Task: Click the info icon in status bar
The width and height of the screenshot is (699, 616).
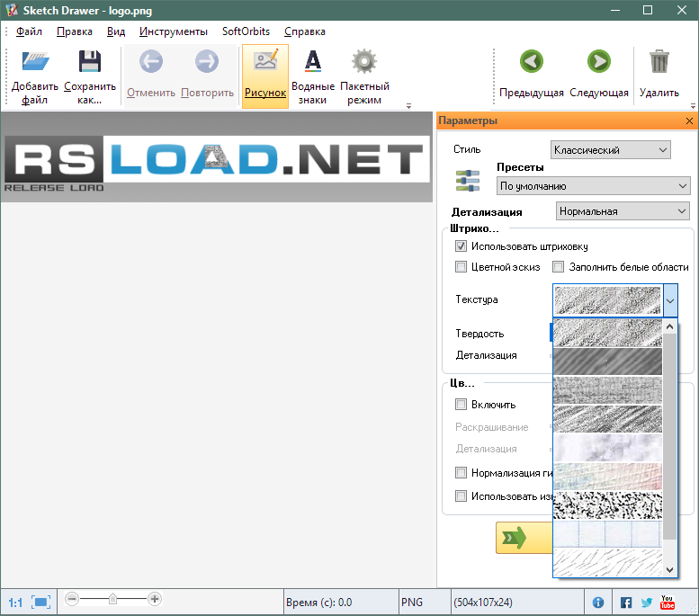Action: coord(598,603)
